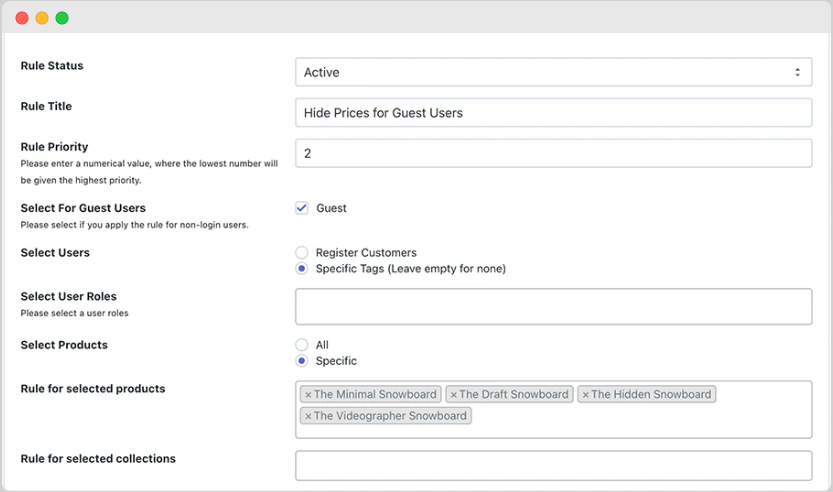Minimize the window with yellow button
The height and width of the screenshot is (492, 833).
click(x=42, y=18)
